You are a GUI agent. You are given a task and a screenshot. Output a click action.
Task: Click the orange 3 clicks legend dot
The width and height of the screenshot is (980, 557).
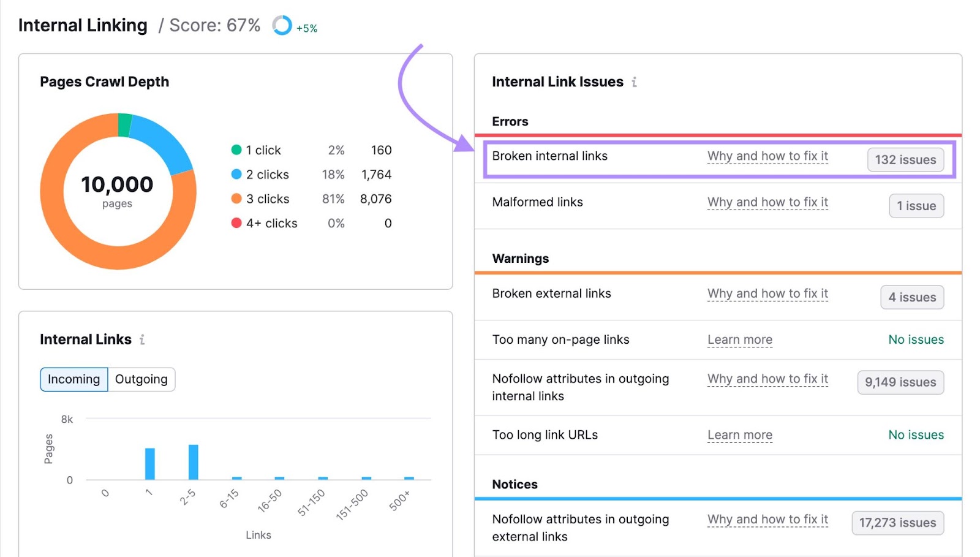[236, 199]
